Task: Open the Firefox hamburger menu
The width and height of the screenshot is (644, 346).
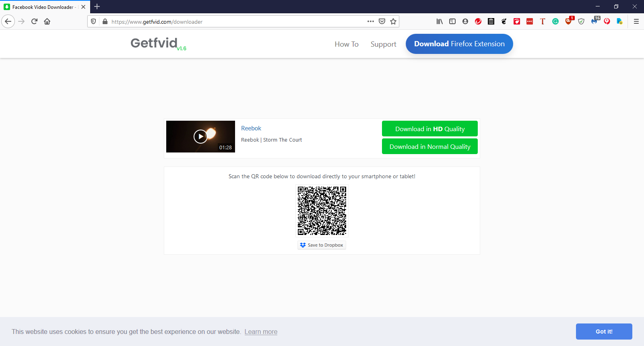Action: 636,21
